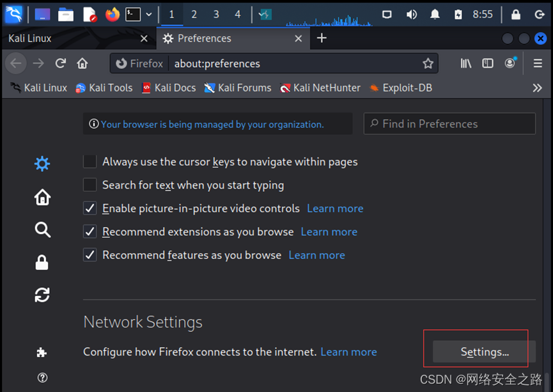Expand the terminal launcher dropdown arrow
The height and width of the screenshot is (392, 553).
[x=149, y=15]
